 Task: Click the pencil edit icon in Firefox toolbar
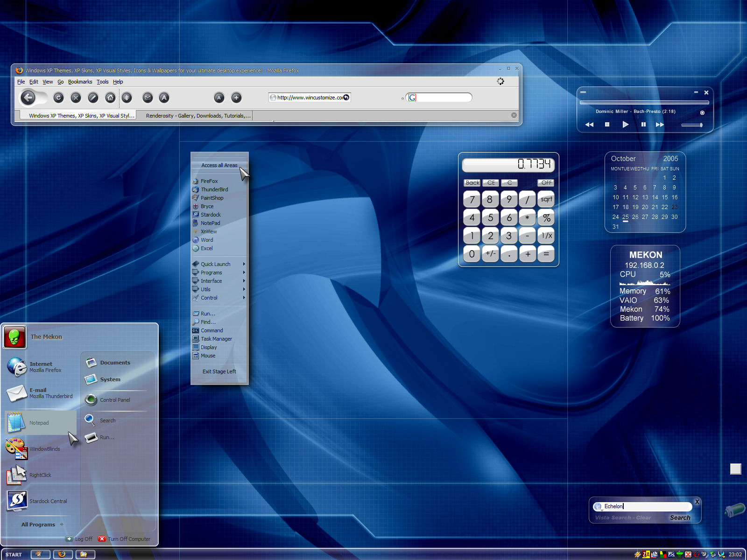point(93,98)
